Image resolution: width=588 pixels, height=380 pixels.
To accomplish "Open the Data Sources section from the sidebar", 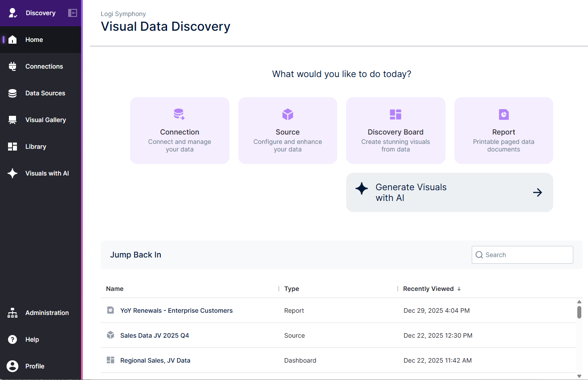I will tap(12, 93).
